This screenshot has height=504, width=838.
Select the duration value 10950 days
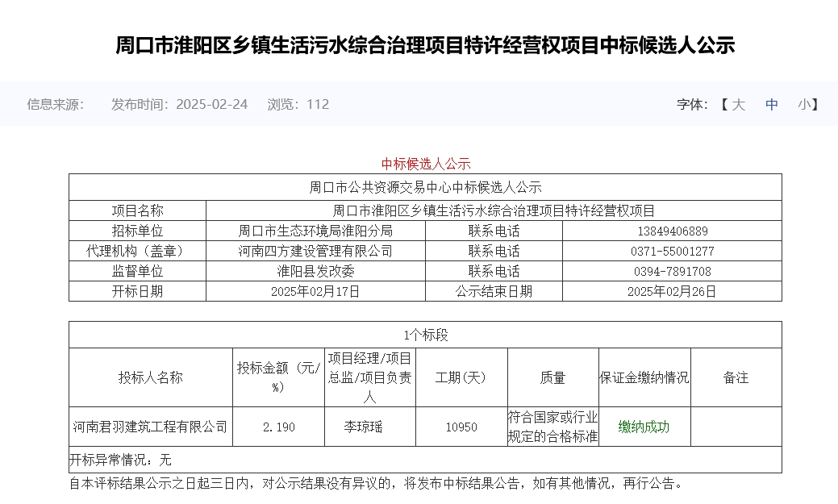pos(462,427)
